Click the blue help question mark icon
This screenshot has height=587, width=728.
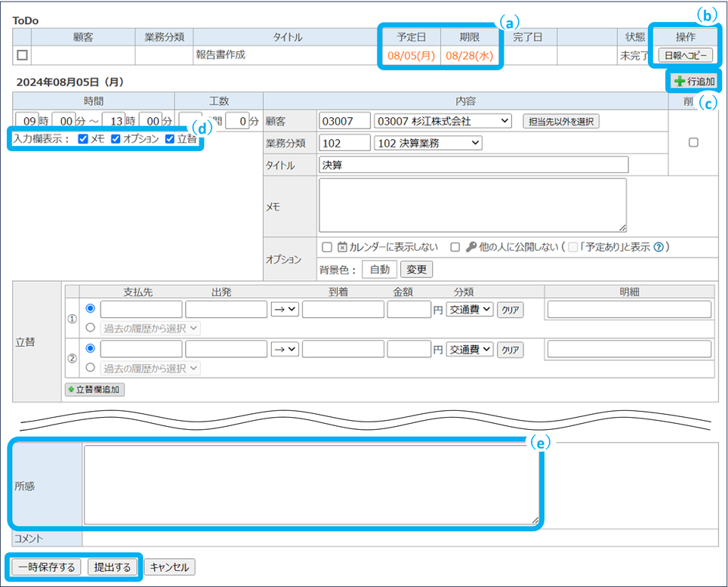coord(659,247)
